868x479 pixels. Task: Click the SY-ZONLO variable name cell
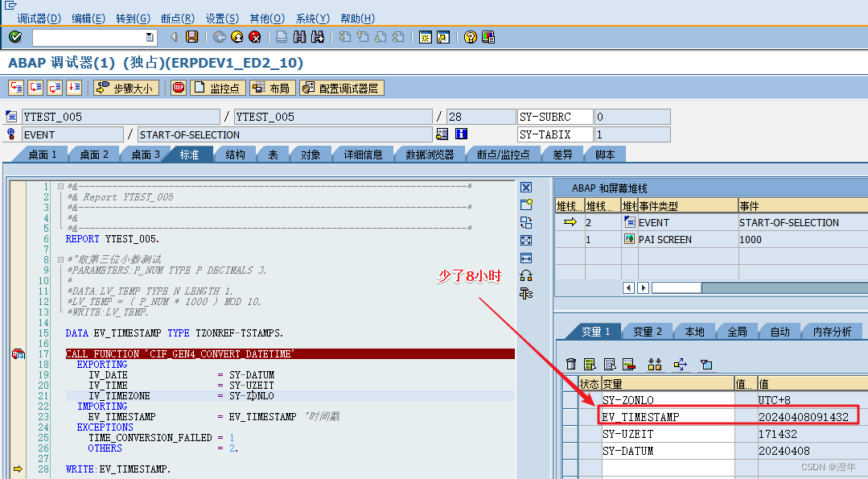point(668,400)
